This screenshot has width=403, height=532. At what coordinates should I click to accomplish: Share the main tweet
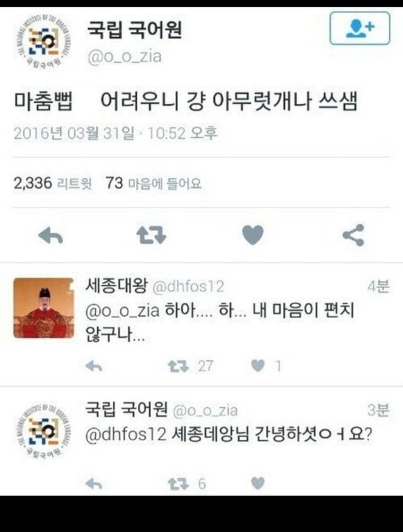353,235
